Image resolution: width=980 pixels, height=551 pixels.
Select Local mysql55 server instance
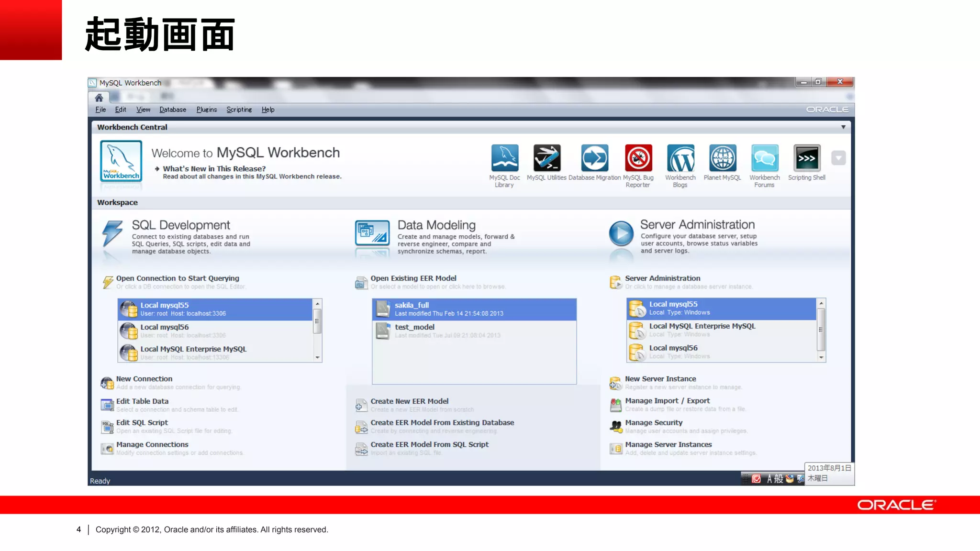point(721,309)
